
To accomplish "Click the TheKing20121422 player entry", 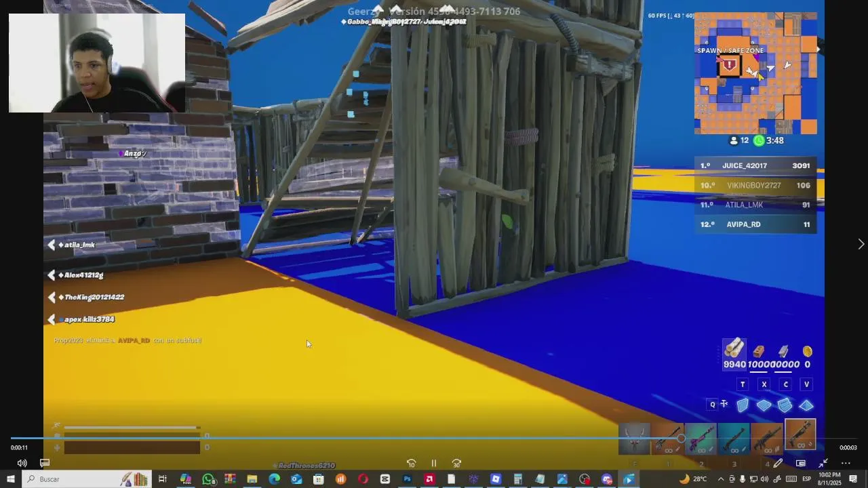I will click(x=86, y=297).
